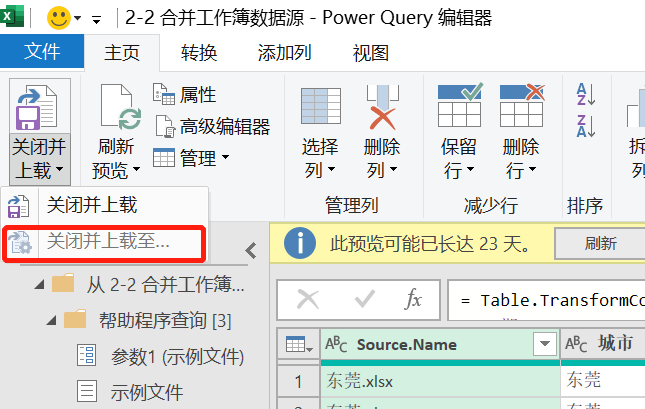Expand the 关闭并上载 ribbon dropdown label
The height and width of the screenshot is (409, 645).
[39, 159]
